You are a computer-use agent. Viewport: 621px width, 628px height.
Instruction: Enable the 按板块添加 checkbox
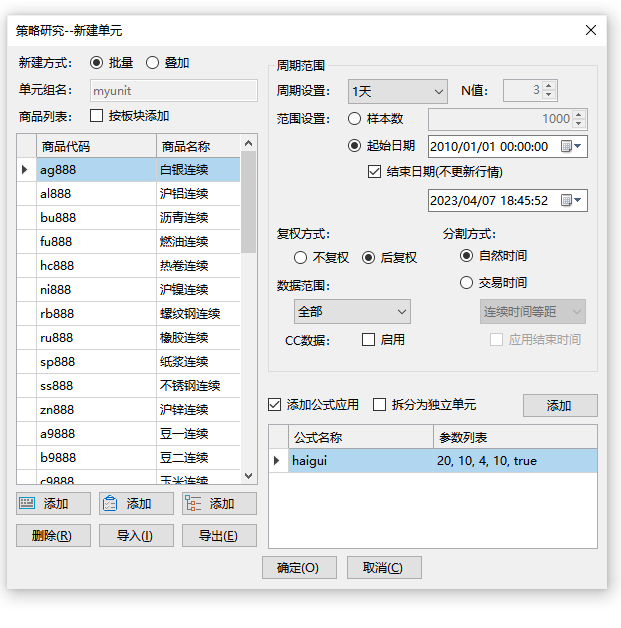97,116
